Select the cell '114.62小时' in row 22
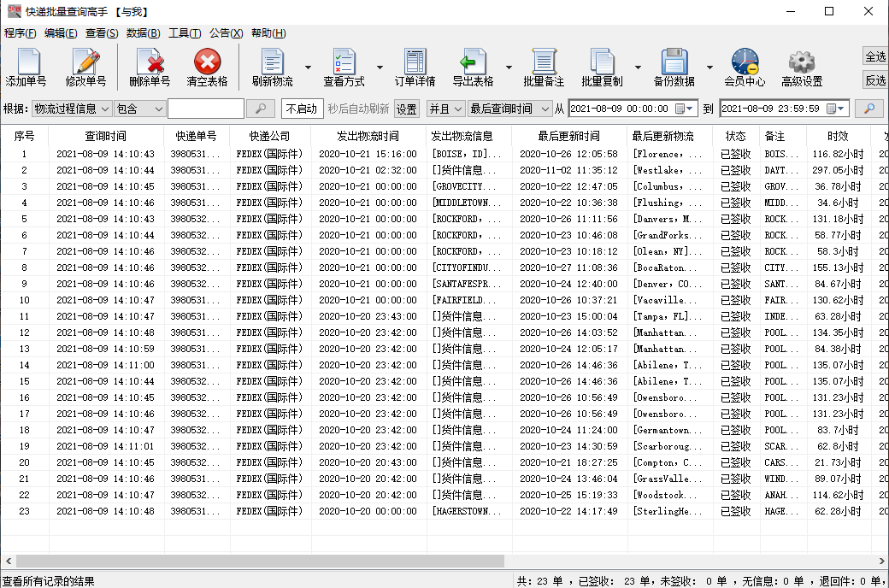 (838, 495)
